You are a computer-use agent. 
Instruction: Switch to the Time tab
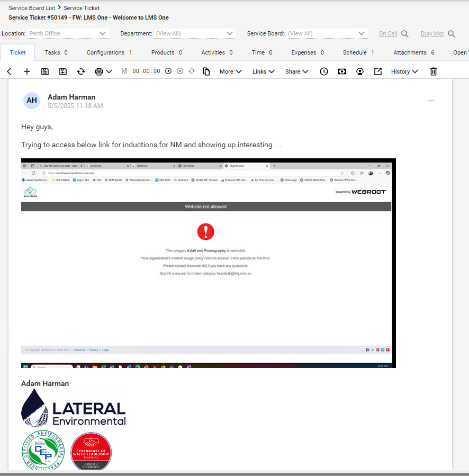262,52
